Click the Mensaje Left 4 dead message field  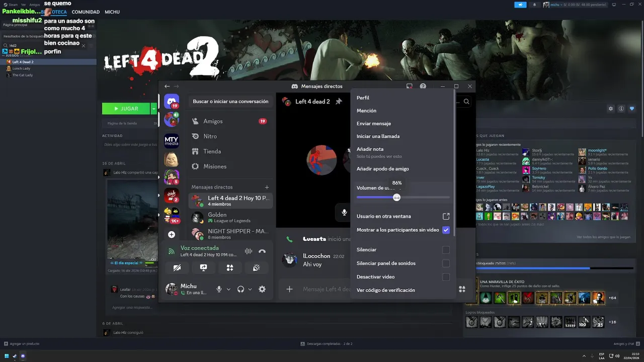point(326,289)
